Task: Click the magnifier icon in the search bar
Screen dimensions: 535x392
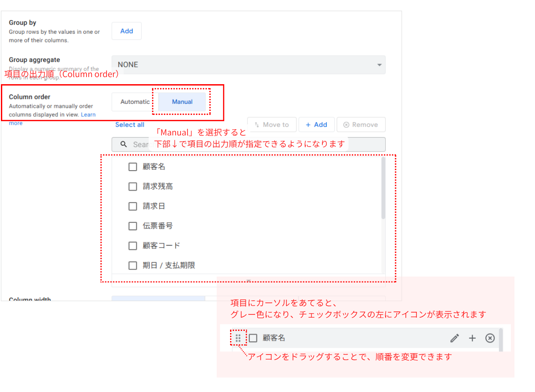Action: [x=123, y=144]
